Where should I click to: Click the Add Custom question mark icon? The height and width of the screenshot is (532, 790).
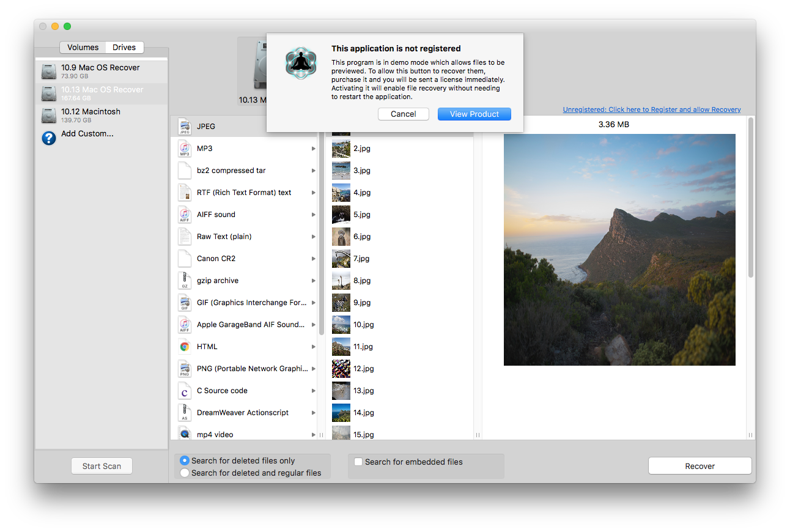click(x=49, y=138)
